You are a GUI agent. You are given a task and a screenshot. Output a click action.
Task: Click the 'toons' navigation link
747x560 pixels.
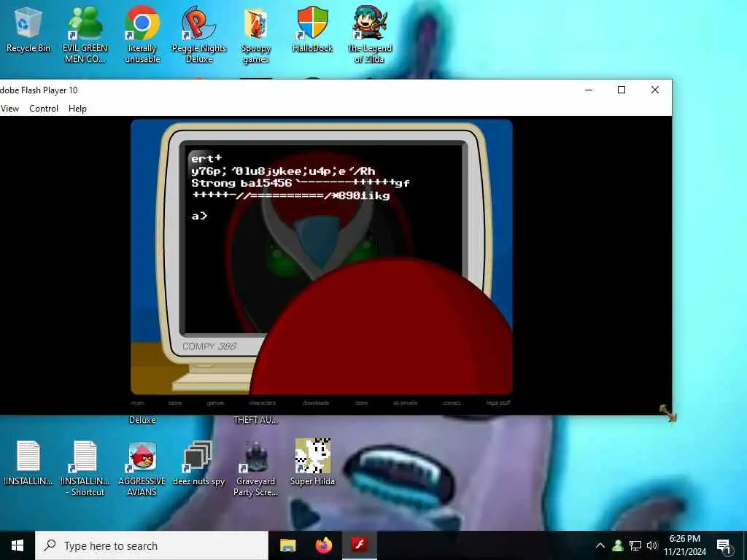coord(175,402)
